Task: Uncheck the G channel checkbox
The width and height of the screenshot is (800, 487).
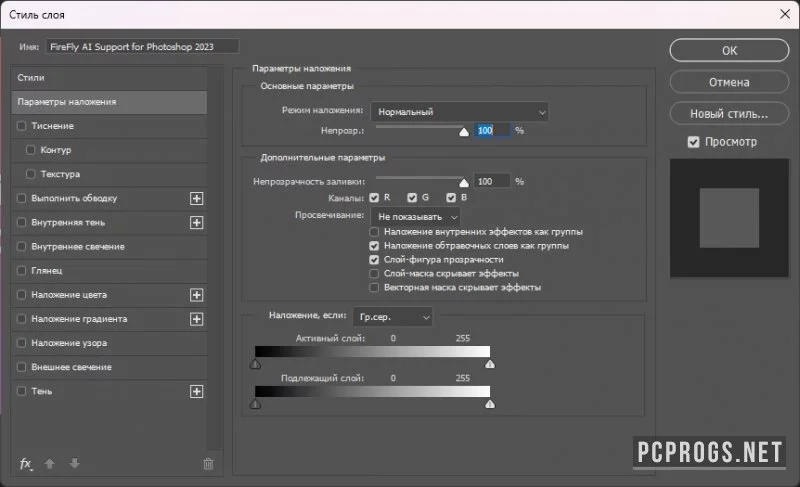Action: (412, 197)
